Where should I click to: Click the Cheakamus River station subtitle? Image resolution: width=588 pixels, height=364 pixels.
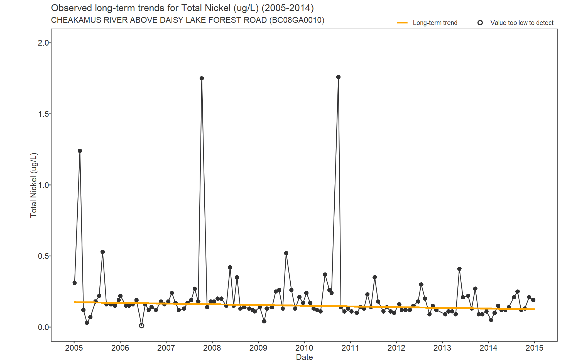(188, 20)
